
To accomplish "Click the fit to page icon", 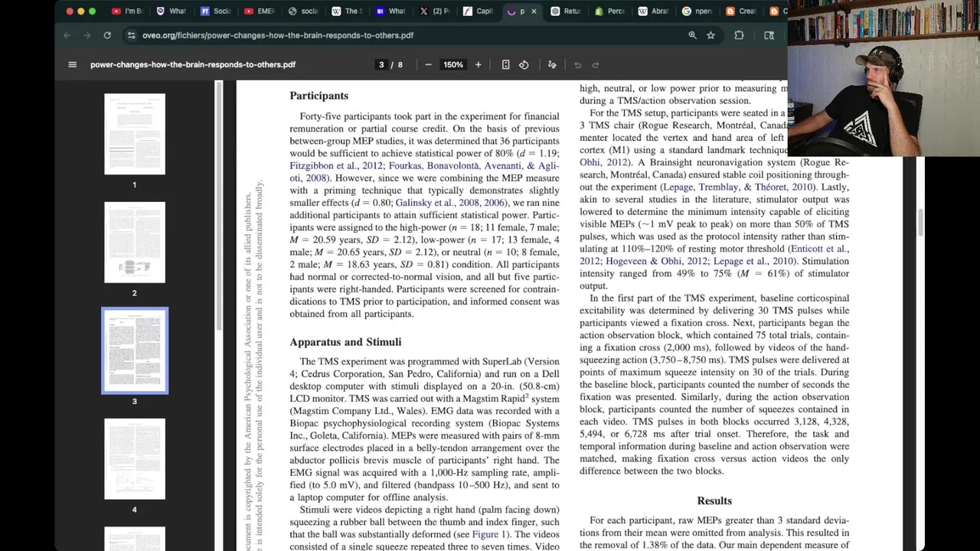I will pos(505,65).
